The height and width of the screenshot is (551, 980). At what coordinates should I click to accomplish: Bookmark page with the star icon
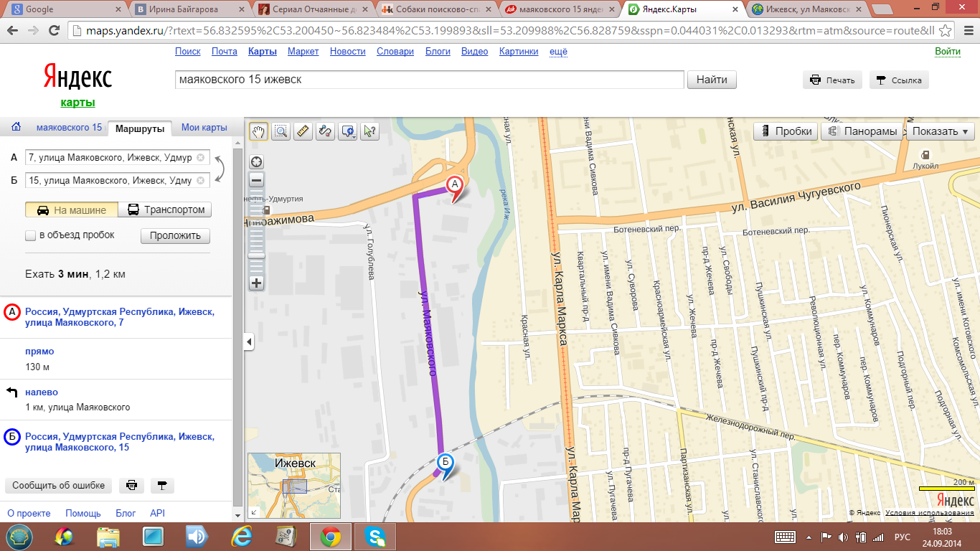click(946, 31)
